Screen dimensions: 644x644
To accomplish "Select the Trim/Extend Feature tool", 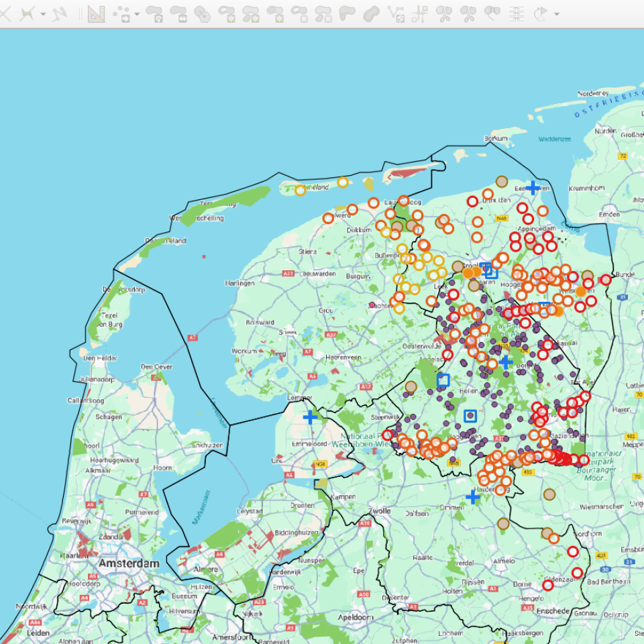I will coord(420,13).
